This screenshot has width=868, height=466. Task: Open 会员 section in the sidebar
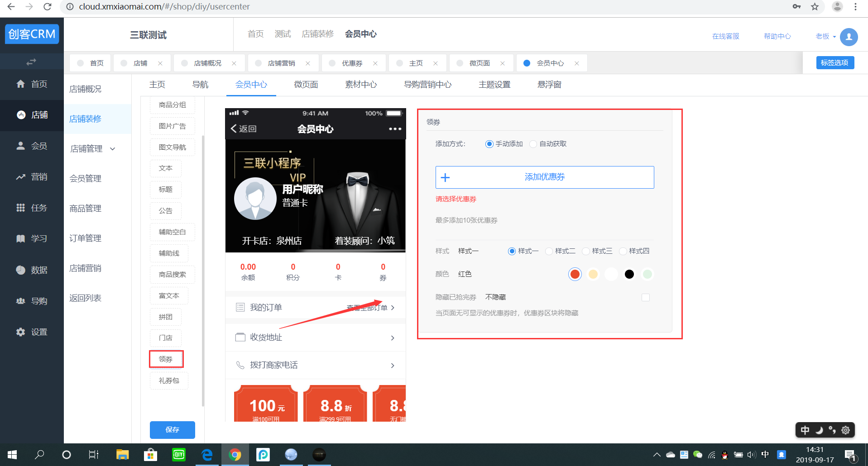pos(32,146)
